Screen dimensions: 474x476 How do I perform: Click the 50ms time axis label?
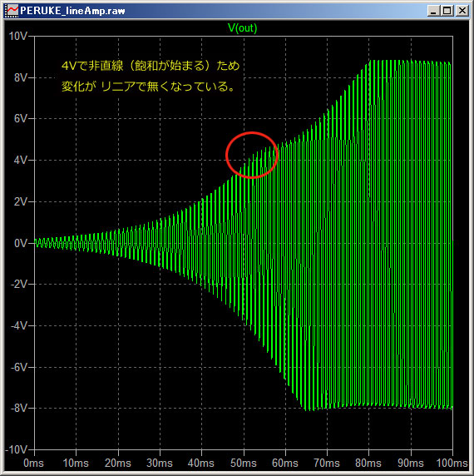pos(243,464)
